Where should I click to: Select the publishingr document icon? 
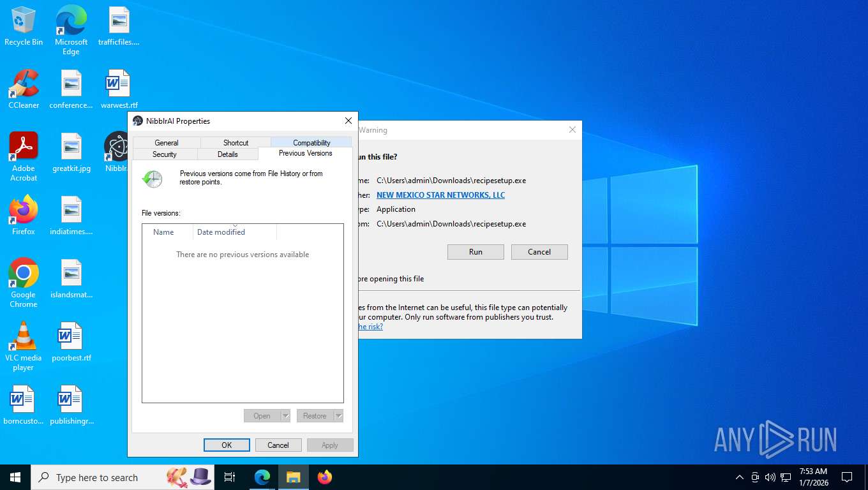click(x=71, y=405)
